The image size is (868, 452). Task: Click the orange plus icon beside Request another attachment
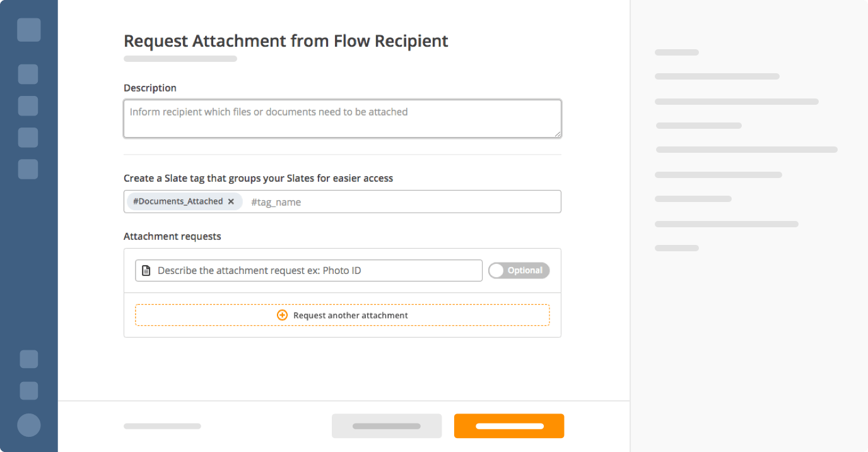click(282, 315)
